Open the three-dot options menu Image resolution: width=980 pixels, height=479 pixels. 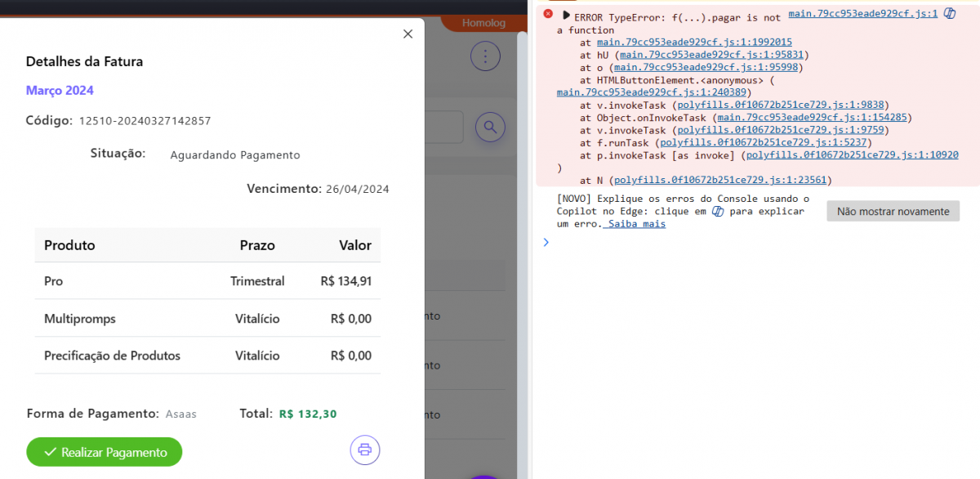tap(485, 56)
